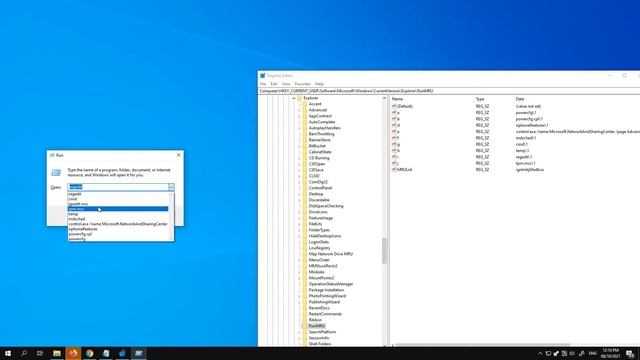Select registry value named h
640x360 pixels.
(x=396, y=151)
